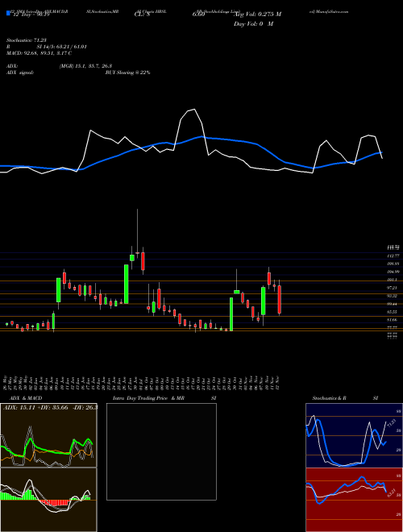
Task: Click the 85.55 price axis label
Action: point(392,312)
